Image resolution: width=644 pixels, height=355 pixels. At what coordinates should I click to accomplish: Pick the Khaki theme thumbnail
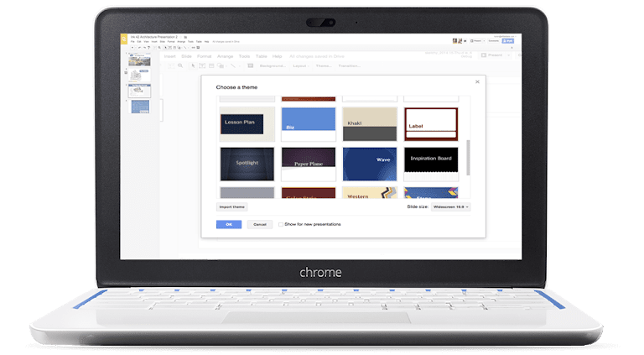click(370, 124)
